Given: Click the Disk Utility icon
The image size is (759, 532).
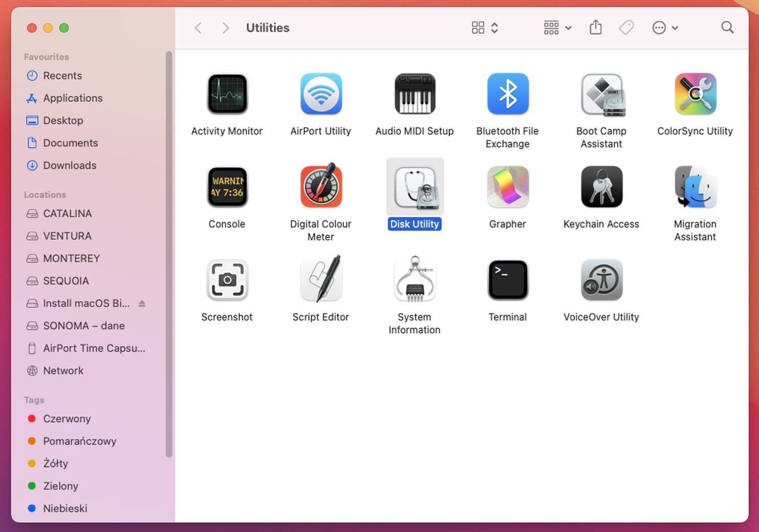Looking at the screenshot, I should click(x=415, y=188).
